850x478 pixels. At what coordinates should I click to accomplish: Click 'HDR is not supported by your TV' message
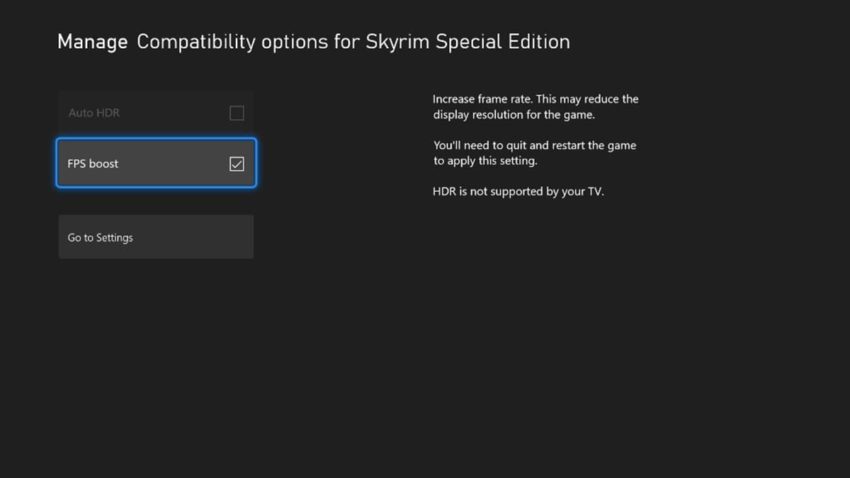(x=518, y=191)
